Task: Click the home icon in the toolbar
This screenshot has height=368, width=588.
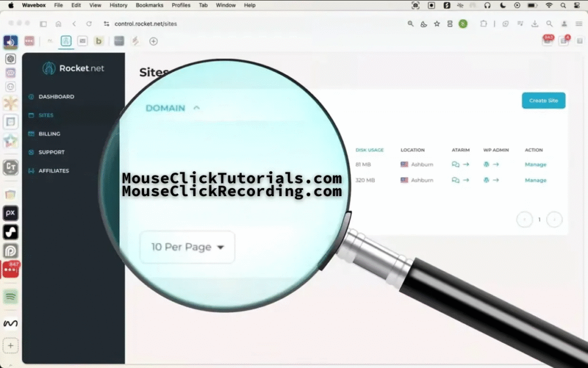Action: (x=58, y=24)
